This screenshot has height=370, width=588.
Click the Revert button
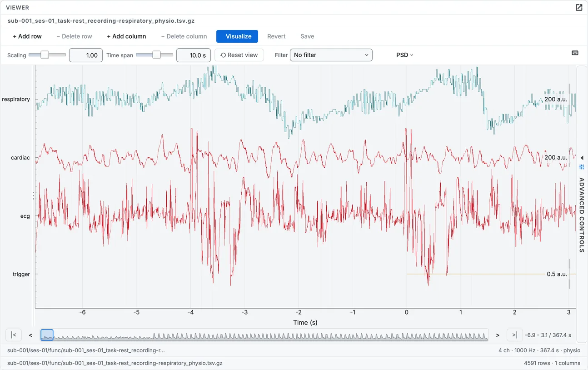click(x=276, y=36)
